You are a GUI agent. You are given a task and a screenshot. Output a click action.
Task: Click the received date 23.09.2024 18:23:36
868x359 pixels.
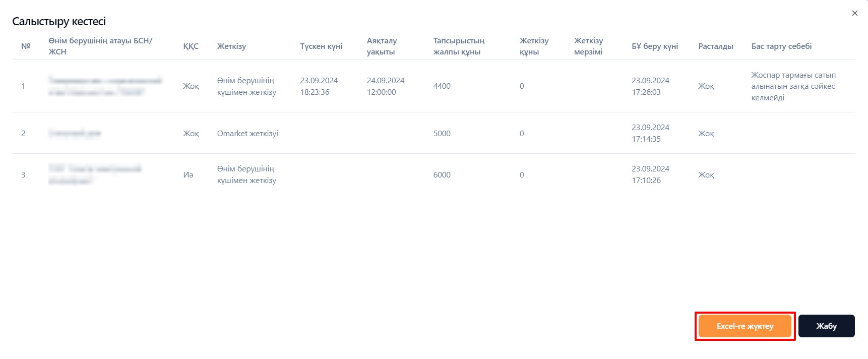pos(319,86)
